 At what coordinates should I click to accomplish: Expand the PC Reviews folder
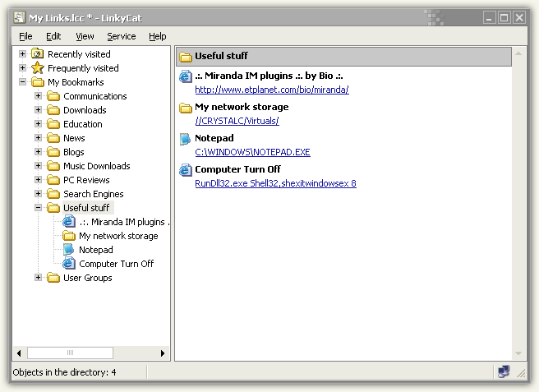[x=38, y=180]
